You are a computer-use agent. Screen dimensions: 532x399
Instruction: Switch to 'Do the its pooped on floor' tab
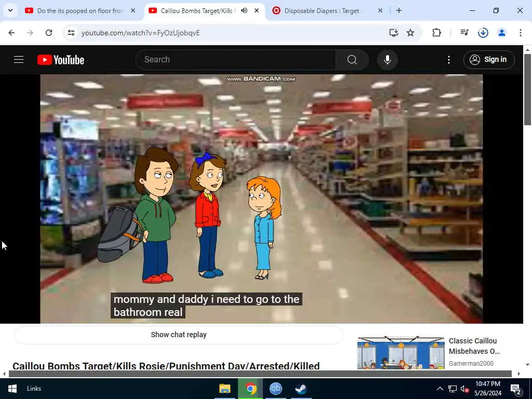(81, 11)
